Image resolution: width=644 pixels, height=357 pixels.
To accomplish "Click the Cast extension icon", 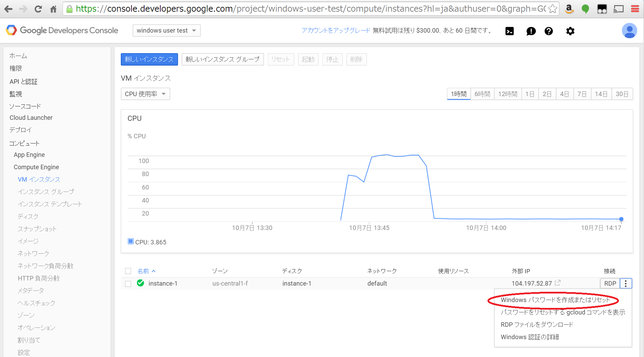I will pyautogui.click(x=619, y=9).
